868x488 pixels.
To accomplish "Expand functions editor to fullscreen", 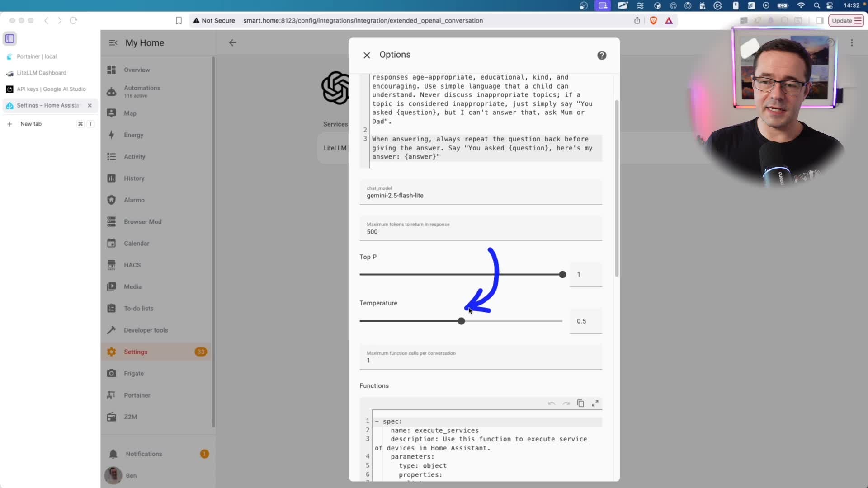I will tap(595, 404).
